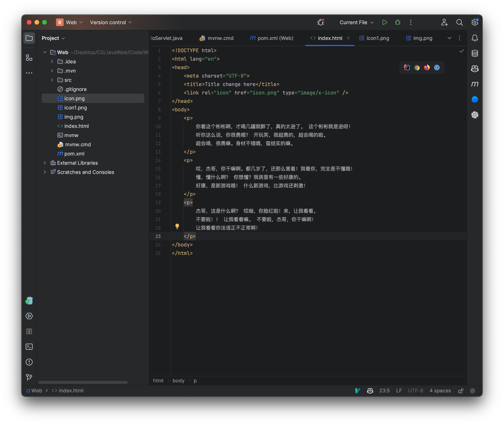Viewport: 504px width, 425px height.
Task: Open preview in Safari browser
Action: (x=437, y=68)
